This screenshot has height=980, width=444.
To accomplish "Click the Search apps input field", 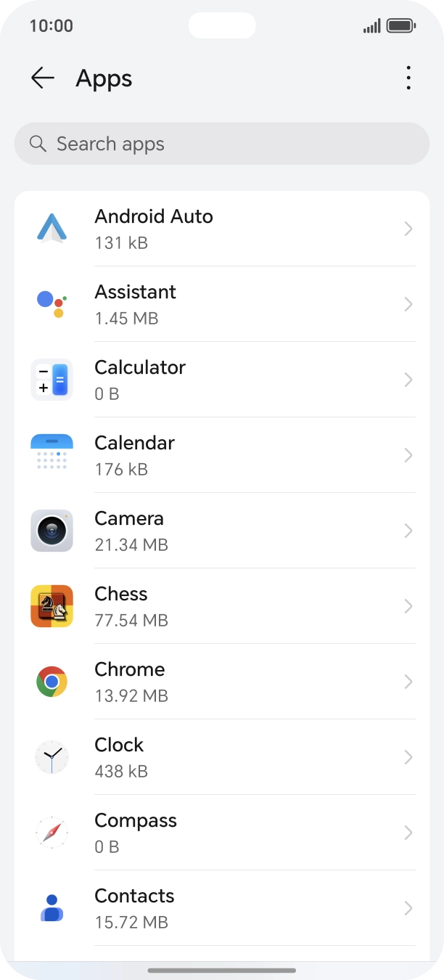I will coord(222,144).
